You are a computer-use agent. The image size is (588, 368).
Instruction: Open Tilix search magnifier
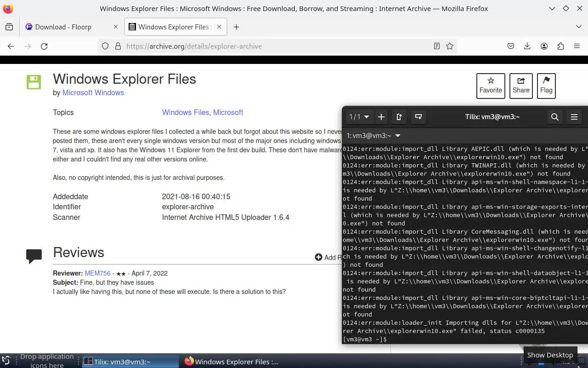554,117
